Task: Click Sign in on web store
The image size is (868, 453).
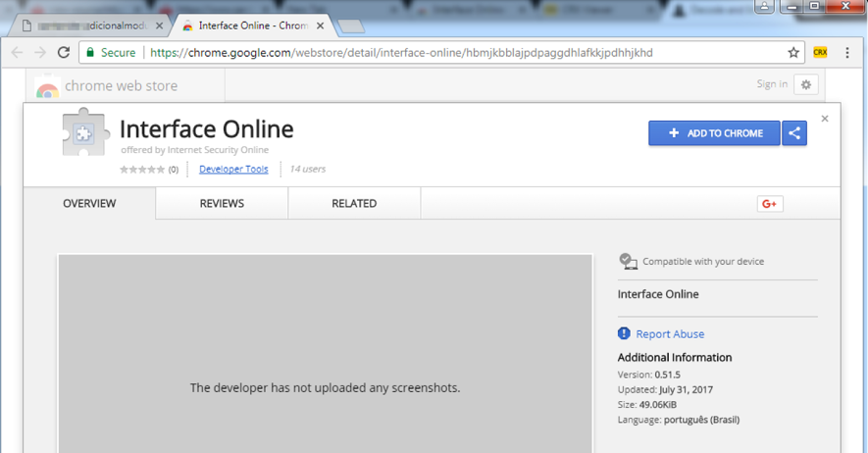Action: (x=772, y=84)
